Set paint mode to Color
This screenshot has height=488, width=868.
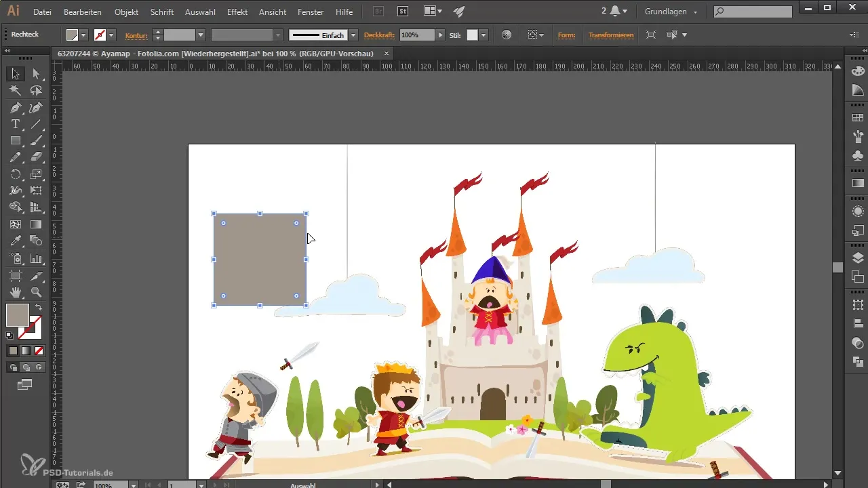13,350
